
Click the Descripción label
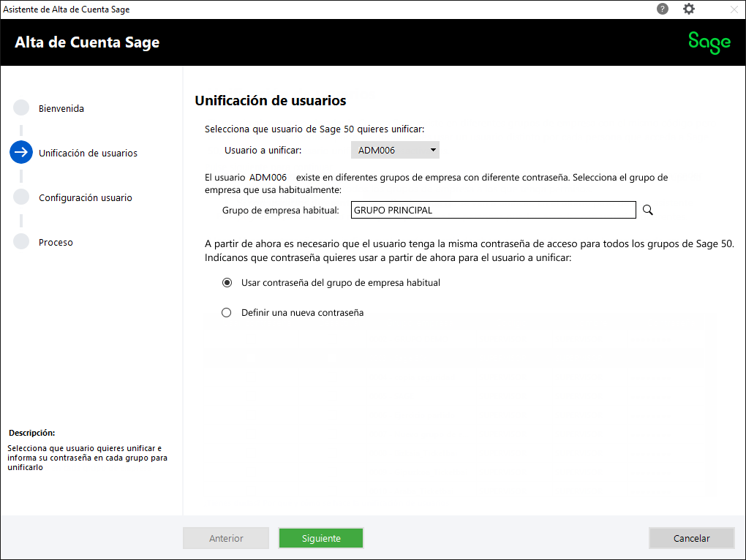32,433
